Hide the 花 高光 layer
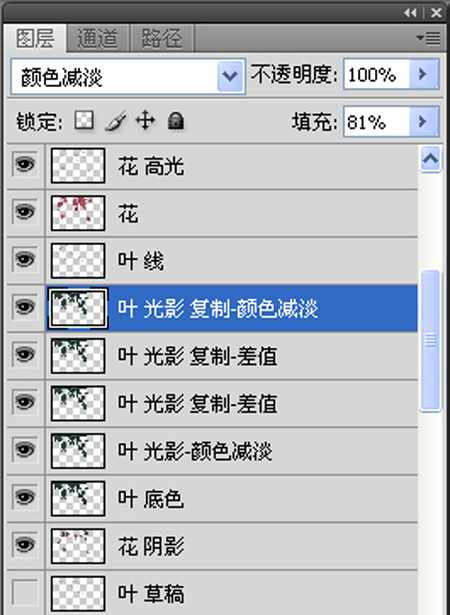Screen dimensions: 450x615 tap(25, 164)
